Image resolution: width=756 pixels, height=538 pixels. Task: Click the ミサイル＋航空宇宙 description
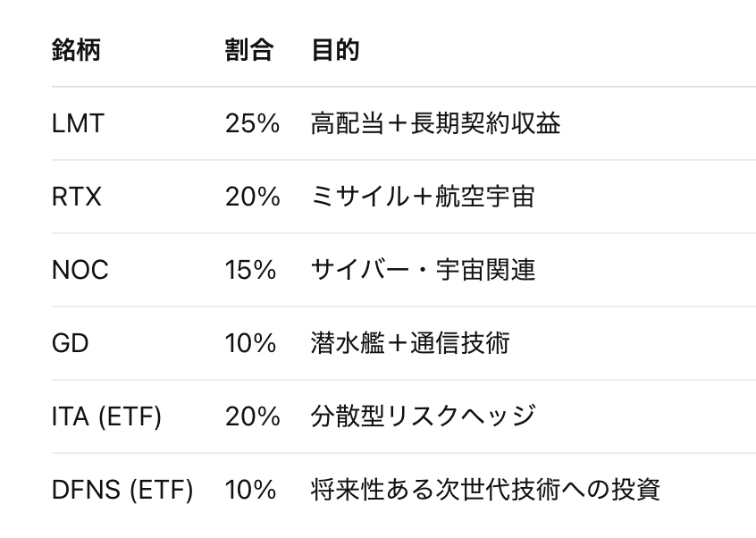coord(422,197)
